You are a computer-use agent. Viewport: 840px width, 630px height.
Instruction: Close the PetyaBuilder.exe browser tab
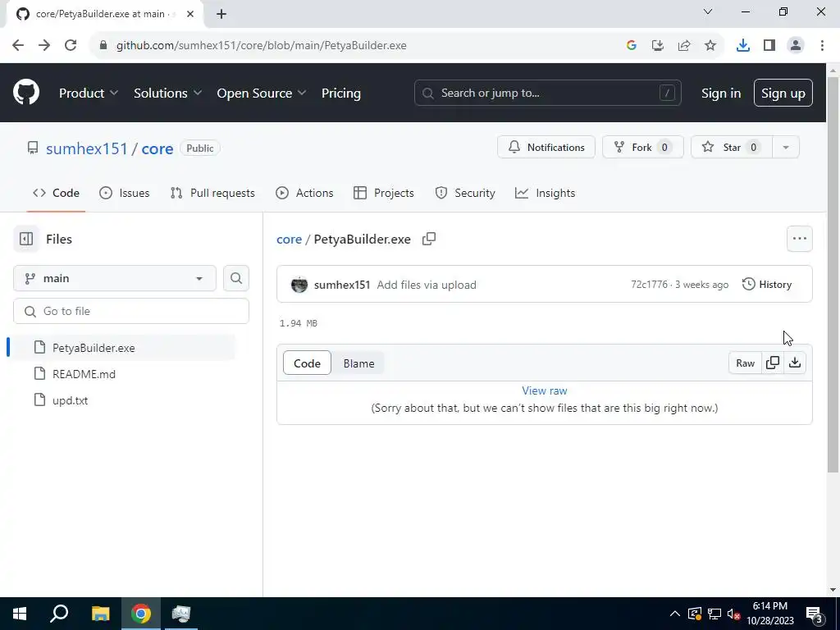(x=190, y=14)
